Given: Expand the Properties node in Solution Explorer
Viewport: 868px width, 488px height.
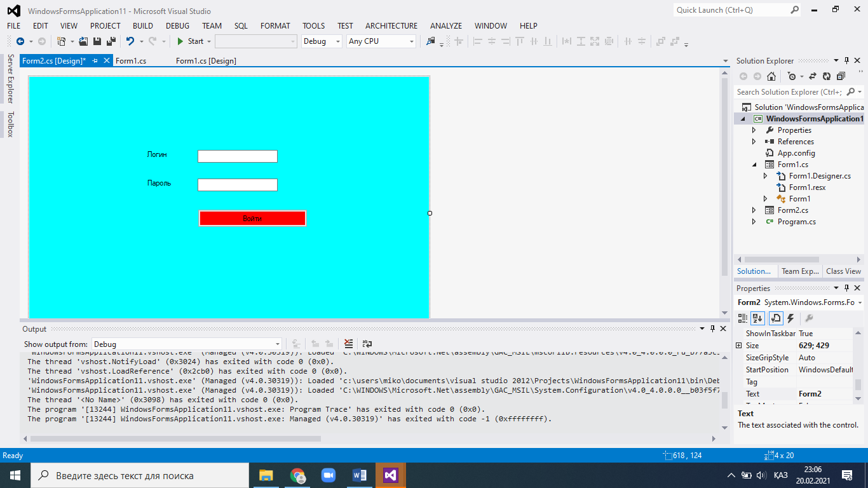Looking at the screenshot, I should (x=754, y=130).
